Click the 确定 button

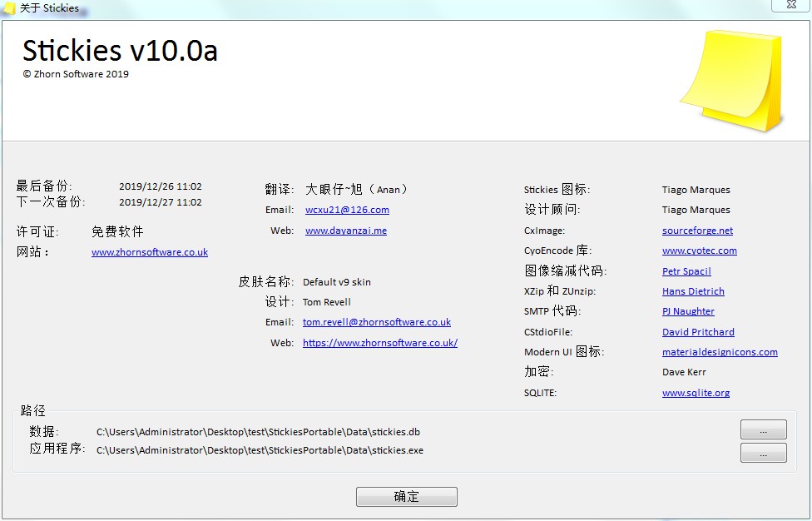tap(407, 497)
